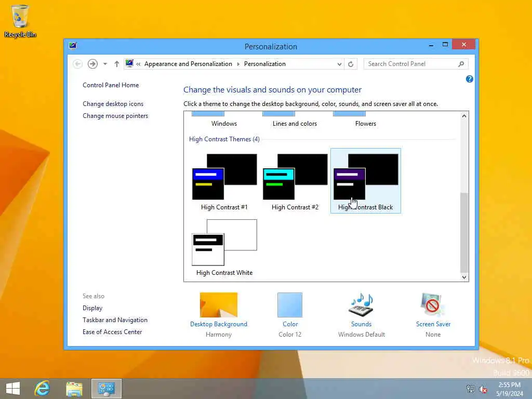Screen dimensions: 532x399
Task: Open the Color settings link
Action: click(x=290, y=324)
